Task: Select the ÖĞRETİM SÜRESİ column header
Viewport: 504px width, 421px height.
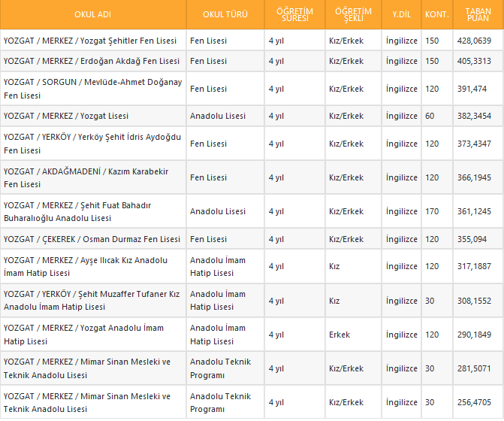Action: 294,14
